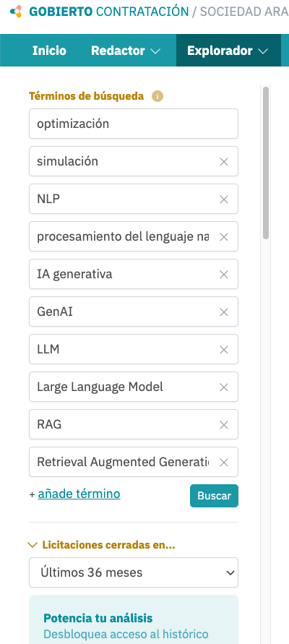Remove the 'simulación' search term
289x644 pixels.
pyautogui.click(x=224, y=162)
